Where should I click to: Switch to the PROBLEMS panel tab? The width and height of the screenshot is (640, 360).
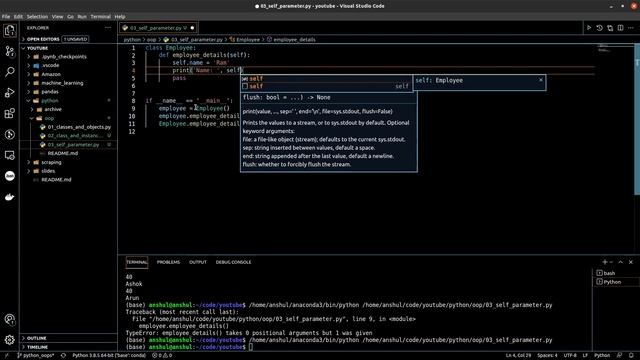pos(168,262)
